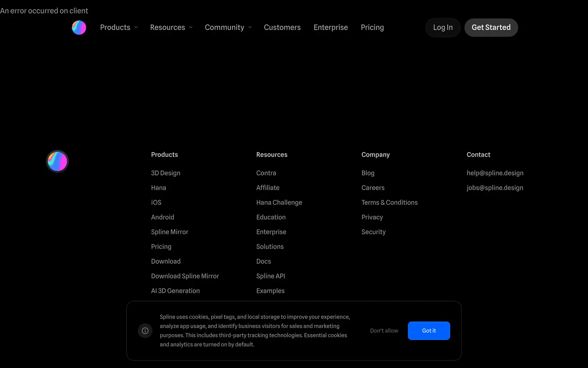Open the Spline Mirror footer link
The image size is (588, 368).
169,232
